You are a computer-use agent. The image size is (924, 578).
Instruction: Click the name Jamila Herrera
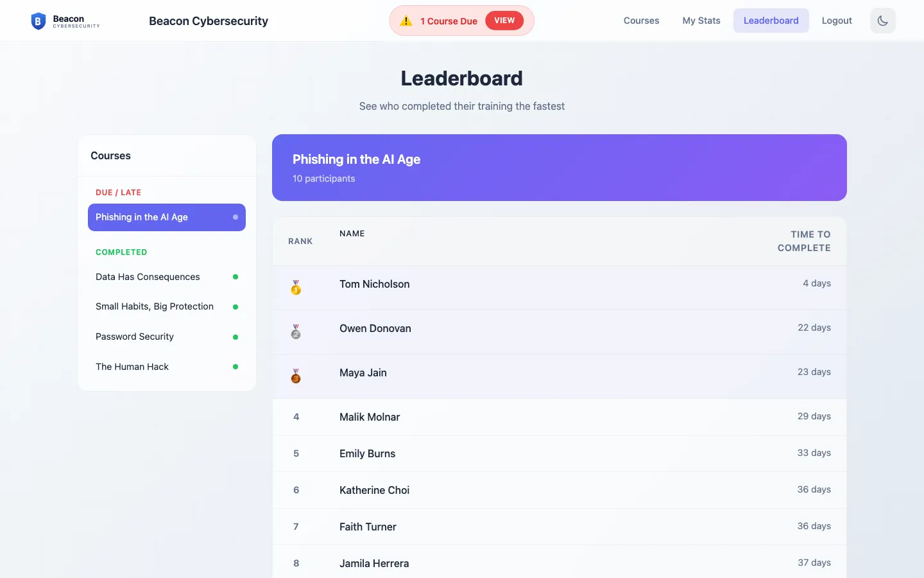tap(374, 563)
